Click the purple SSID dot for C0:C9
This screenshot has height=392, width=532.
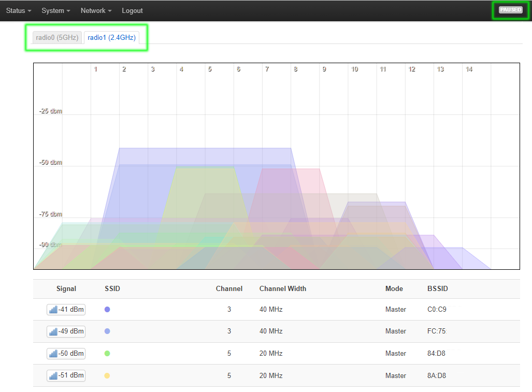coord(107,310)
